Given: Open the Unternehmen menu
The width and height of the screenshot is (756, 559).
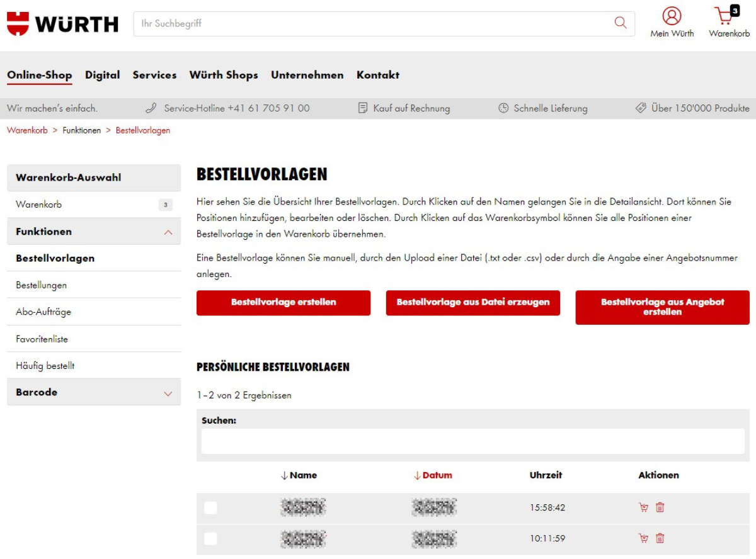Looking at the screenshot, I should (307, 75).
